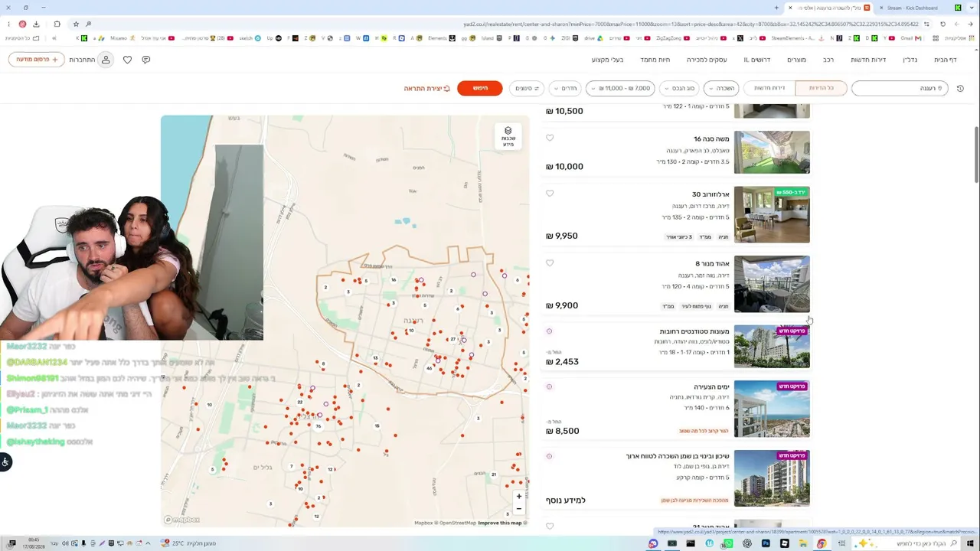This screenshot has width=980, height=551.
Task: Open the info icon on שיכון ובינוי listing
Action: tap(549, 456)
